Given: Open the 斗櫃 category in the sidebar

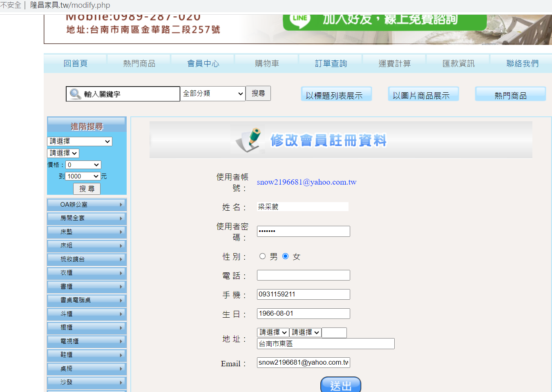Looking at the screenshot, I should point(87,314).
